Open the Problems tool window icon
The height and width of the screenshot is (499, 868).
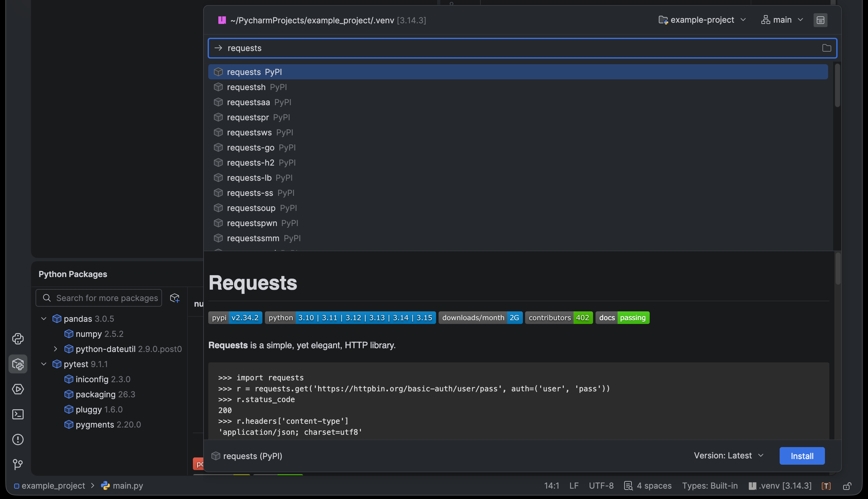(x=18, y=439)
